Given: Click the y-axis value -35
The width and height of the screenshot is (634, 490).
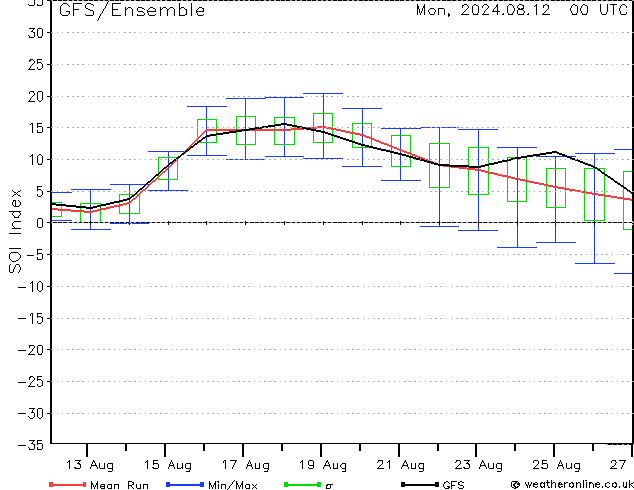Looking at the screenshot, I should [31, 445].
